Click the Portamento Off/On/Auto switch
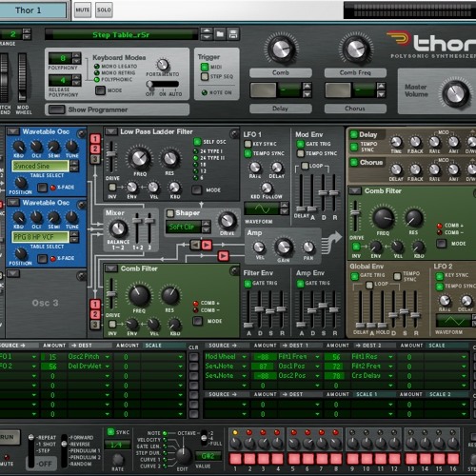476x476 pixels. [163, 84]
